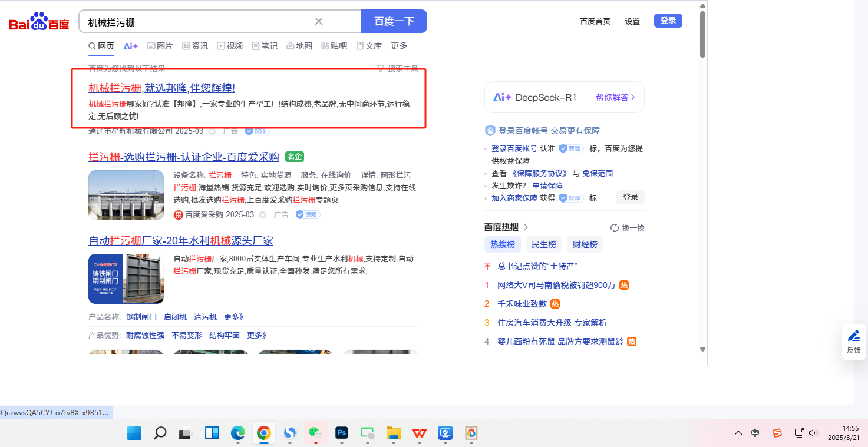This screenshot has height=447, width=868.
Task: Click the Baidu logo
Action: (39, 22)
